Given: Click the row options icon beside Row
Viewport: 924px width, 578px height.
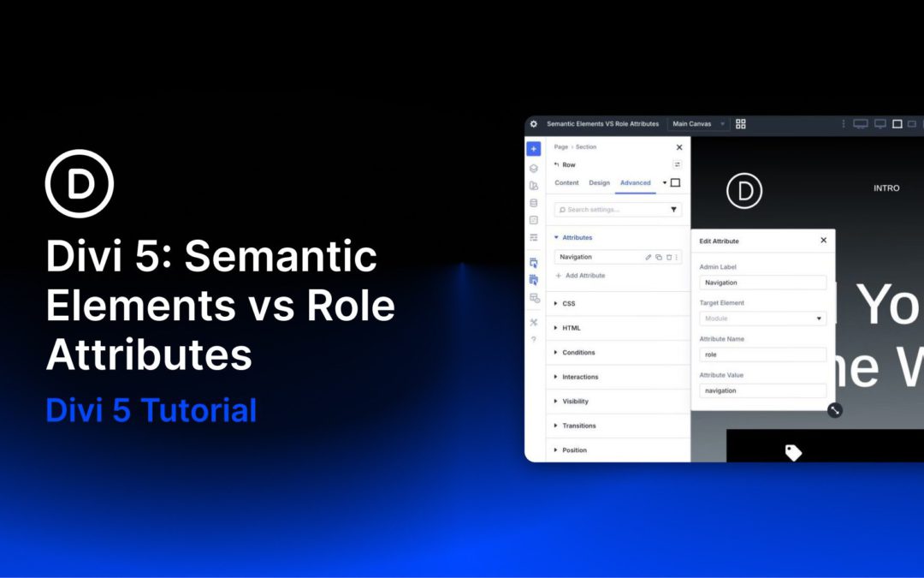Looking at the screenshot, I should tap(677, 164).
